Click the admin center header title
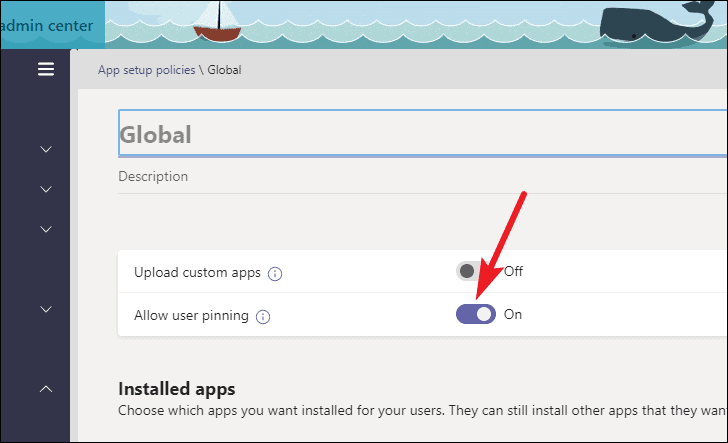 50,24
